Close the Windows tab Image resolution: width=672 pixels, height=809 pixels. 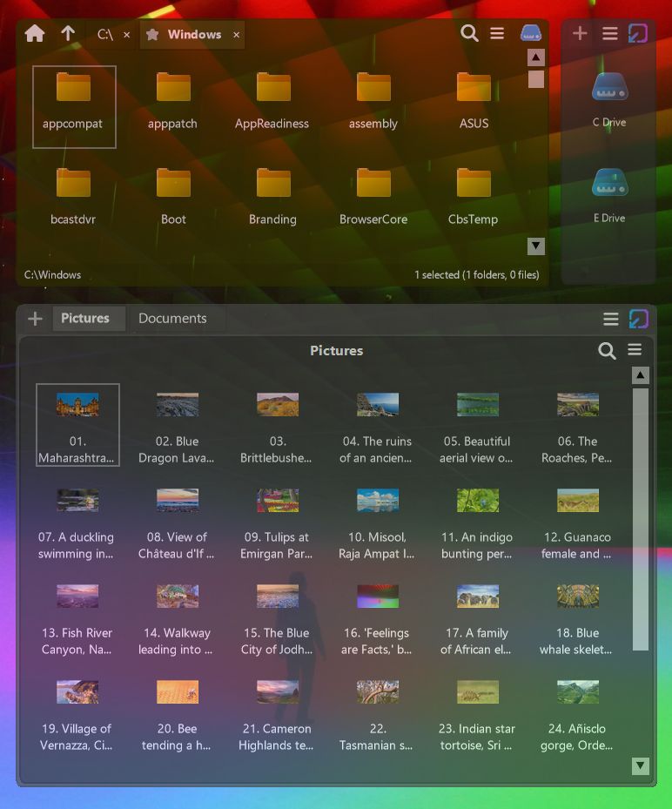pyautogui.click(x=236, y=35)
